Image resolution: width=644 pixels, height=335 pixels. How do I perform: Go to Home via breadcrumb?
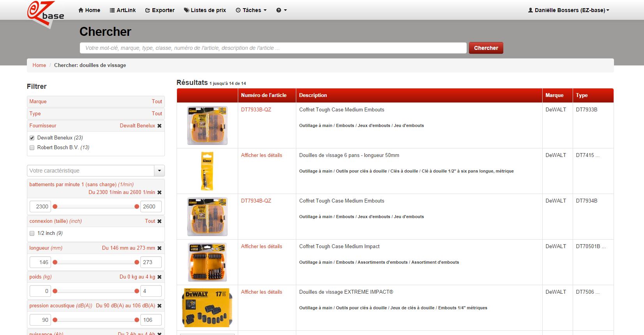click(39, 65)
